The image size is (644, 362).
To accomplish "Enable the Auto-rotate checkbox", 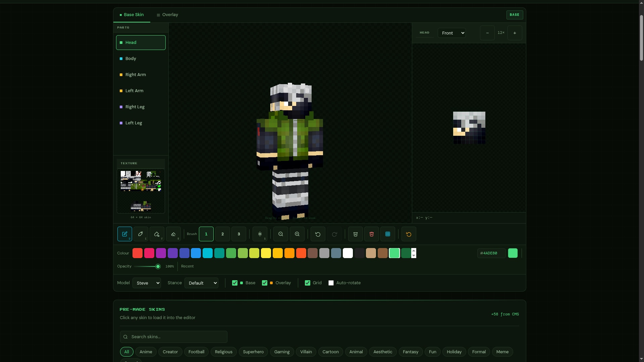I will tap(331, 283).
